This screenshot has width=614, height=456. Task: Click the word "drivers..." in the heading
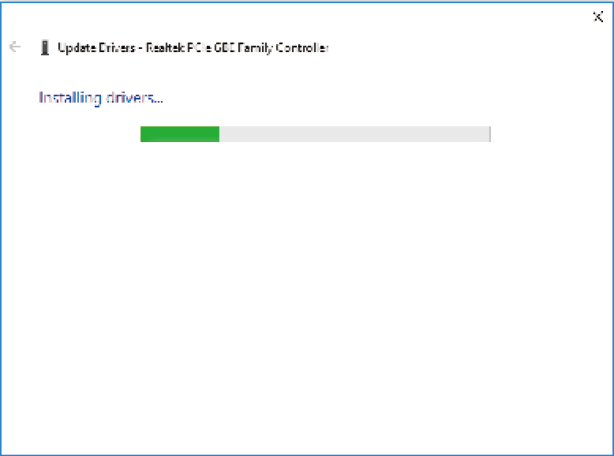pyautogui.click(x=135, y=98)
